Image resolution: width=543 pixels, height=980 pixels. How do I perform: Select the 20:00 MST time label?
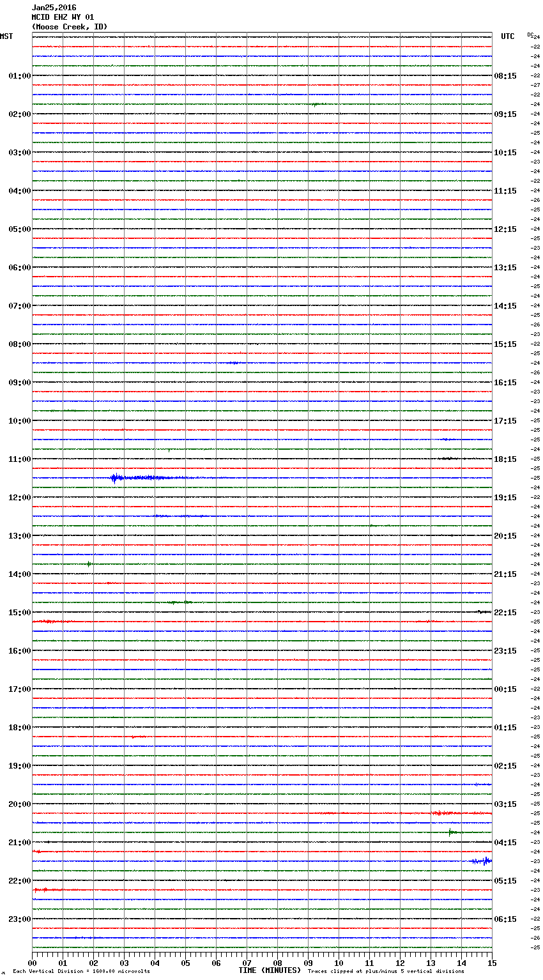[x=19, y=804]
